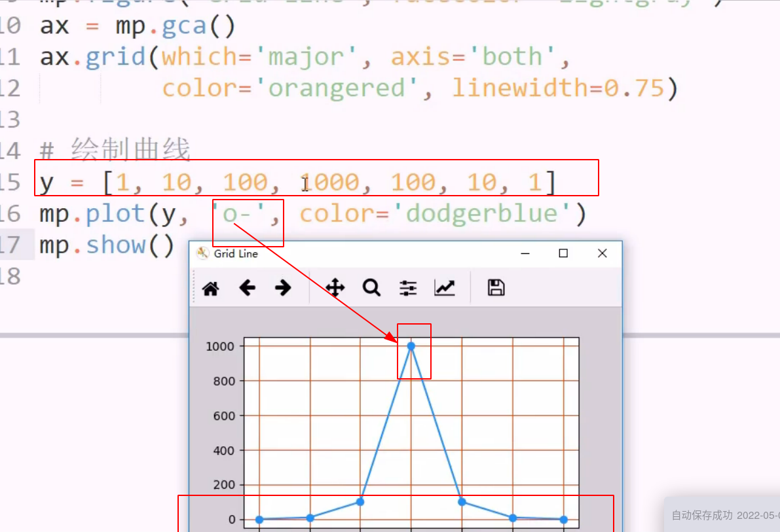Click axis='both' argument in code
Screen dimensions: 780x532
(473, 57)
